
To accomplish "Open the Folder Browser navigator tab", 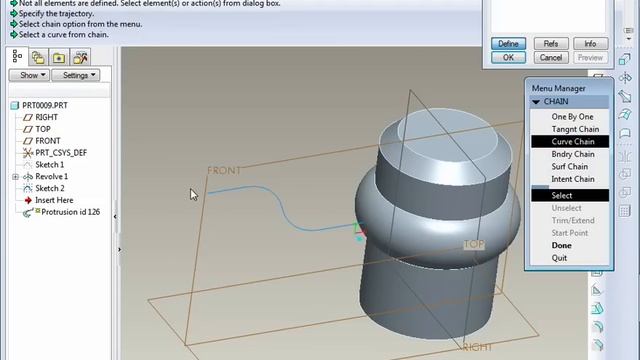I will tap(59, 58).
